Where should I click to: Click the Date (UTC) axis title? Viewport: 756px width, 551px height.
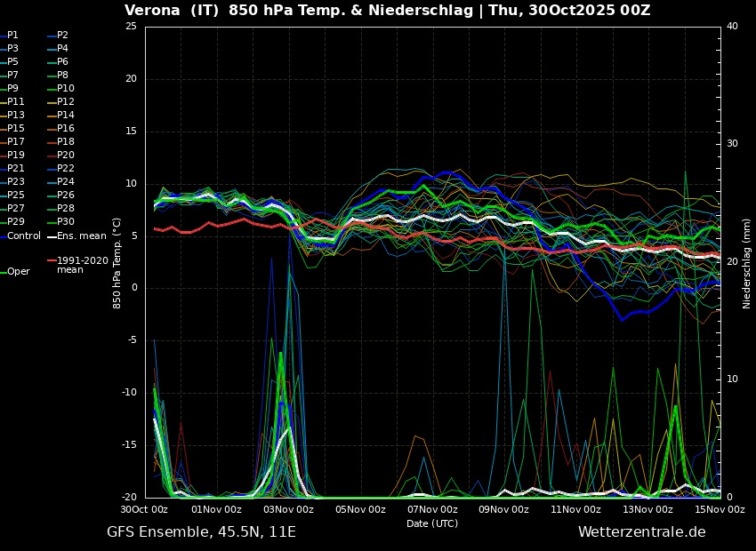click(x=432, y=523)
